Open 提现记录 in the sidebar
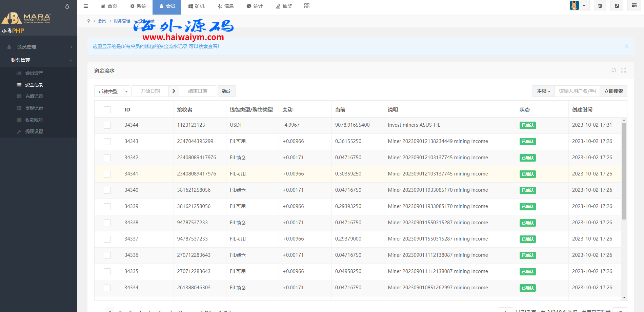 point(34,108)
